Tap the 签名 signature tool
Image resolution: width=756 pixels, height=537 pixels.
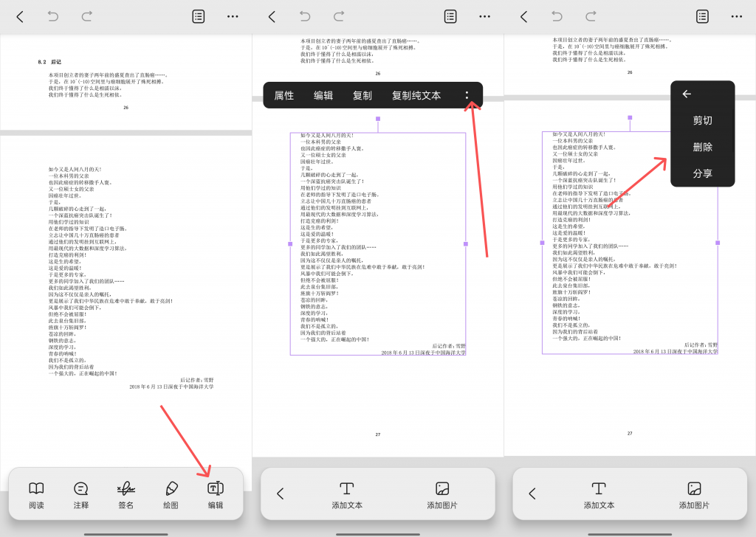pos(126,493)
